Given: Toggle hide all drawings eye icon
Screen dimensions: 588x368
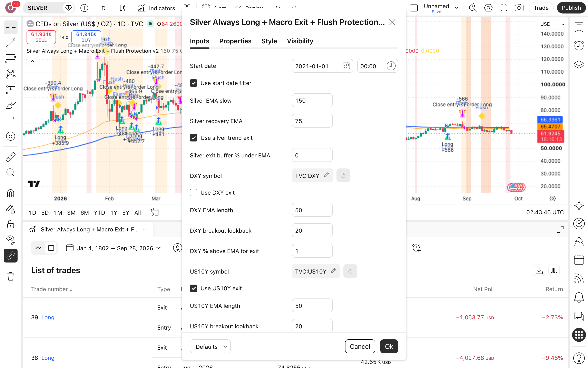Looking at the screenshot, I should pyautogui.click(x=10, y=240).
